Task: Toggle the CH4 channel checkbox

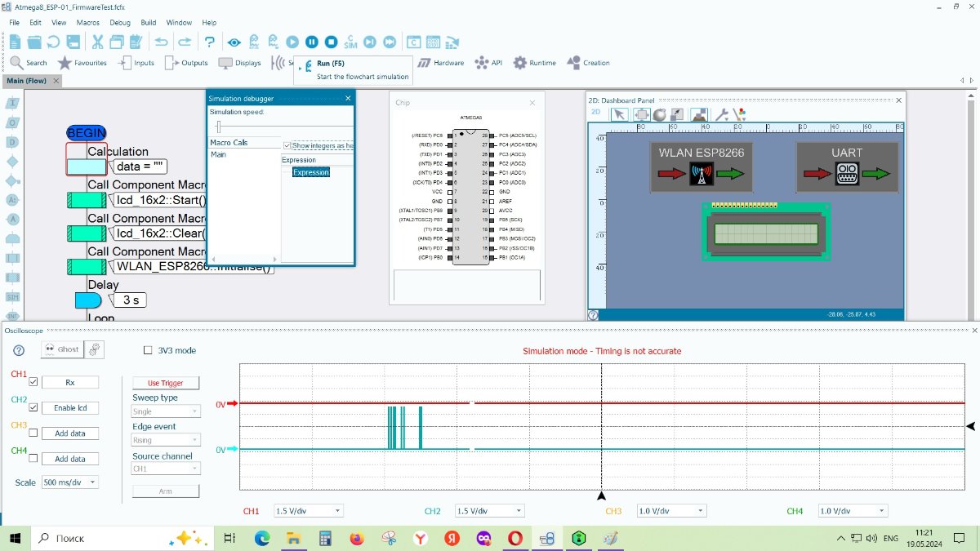Action: coord(33,458)
